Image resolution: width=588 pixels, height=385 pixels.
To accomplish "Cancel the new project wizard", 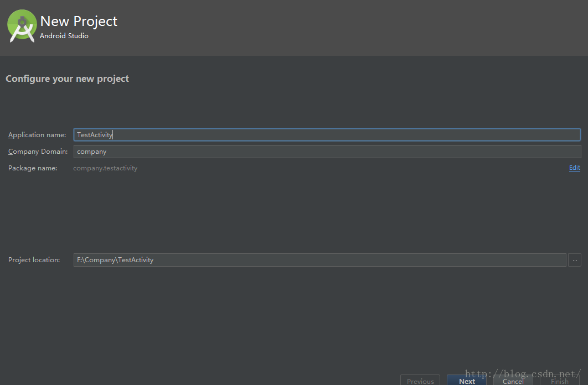I will click(513, 381).
